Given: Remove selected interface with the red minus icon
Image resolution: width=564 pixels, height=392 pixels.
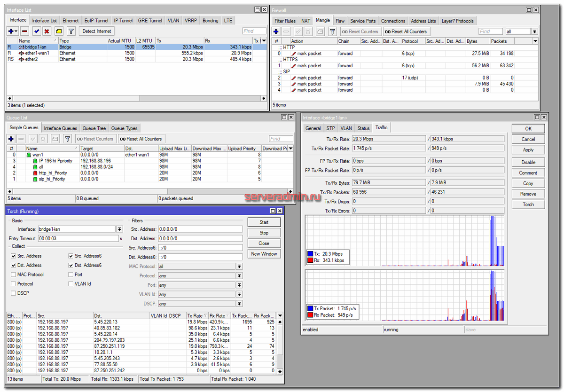Looking at the screenshot, I should tap(25, 31).
